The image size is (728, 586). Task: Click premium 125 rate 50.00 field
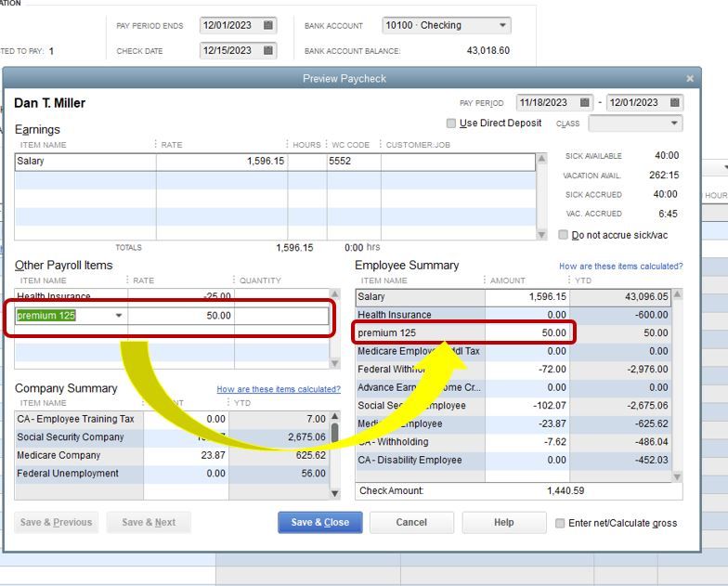[x=181, y=316]
